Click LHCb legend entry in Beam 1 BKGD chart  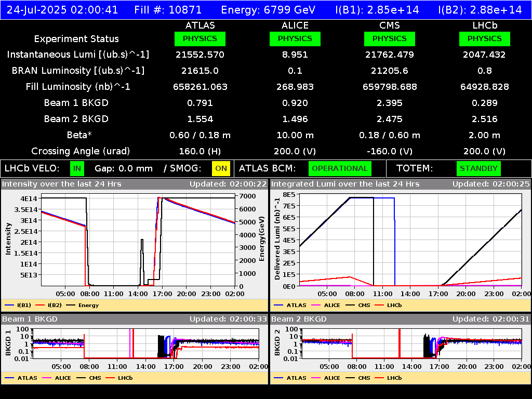(x=119, y=378)
